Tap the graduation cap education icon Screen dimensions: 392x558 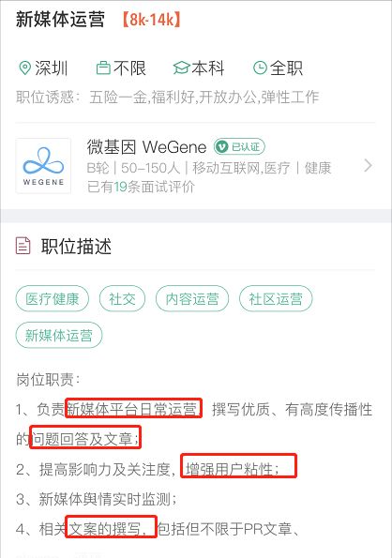click(181, 68)
